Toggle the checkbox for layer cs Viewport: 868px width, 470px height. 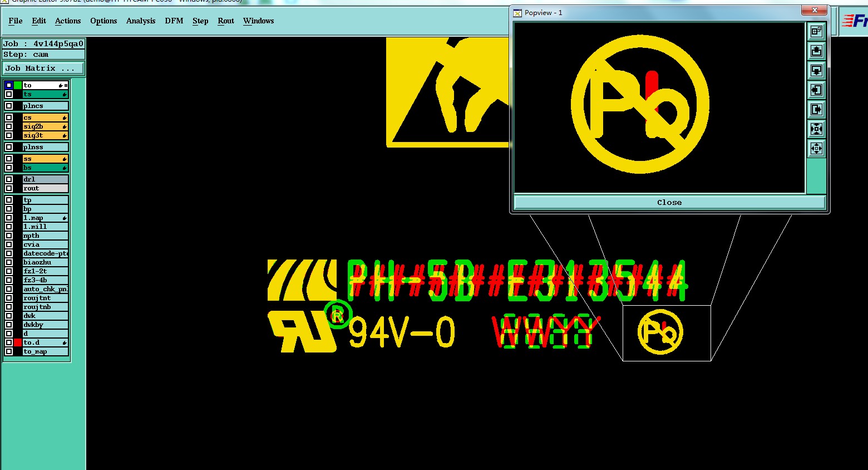[x=9, y=117]
